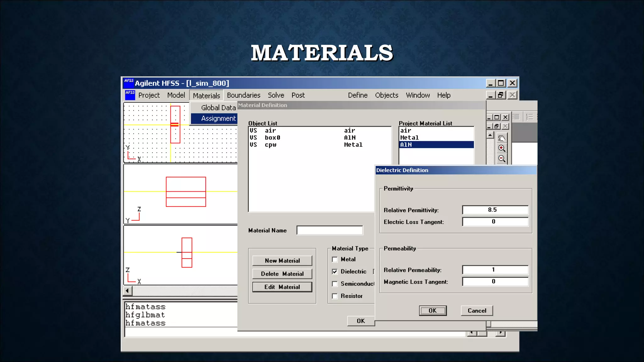Viewport: 644px width, 362px height.
Task: Choose Global Data from the Materials menu
Action: [x=214, y=107]
